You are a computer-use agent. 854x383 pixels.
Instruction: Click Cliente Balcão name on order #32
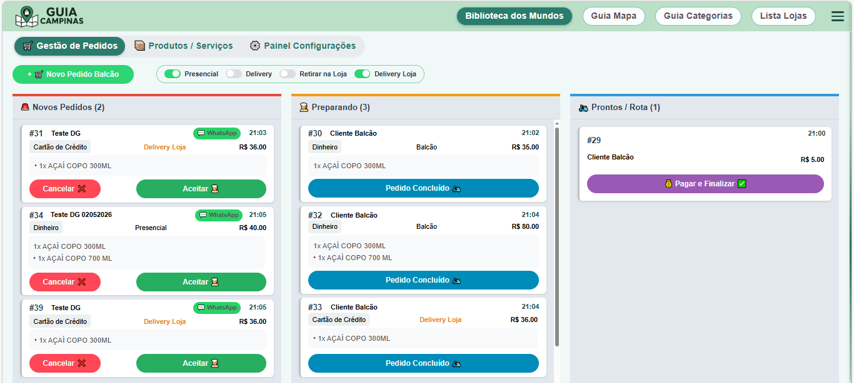pyautogui.click(x=354, y=215)
